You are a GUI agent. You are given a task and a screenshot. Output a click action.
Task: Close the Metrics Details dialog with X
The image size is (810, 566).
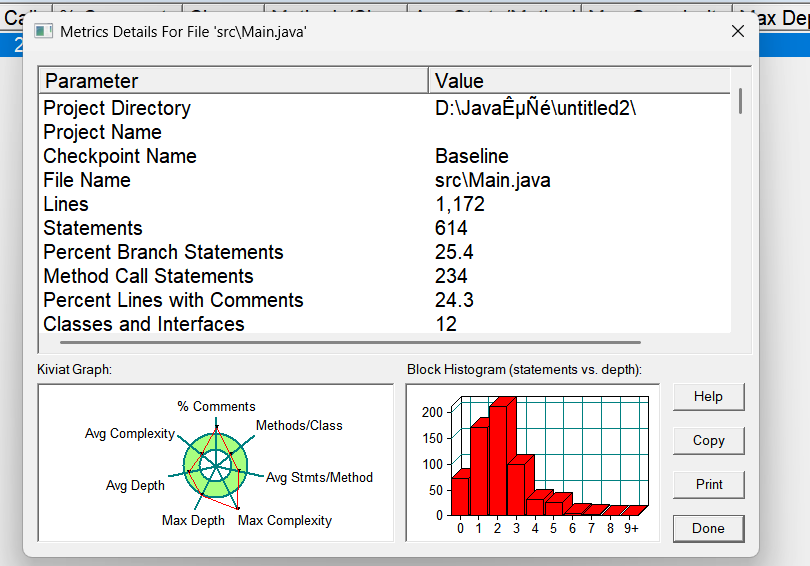[738, 32]
